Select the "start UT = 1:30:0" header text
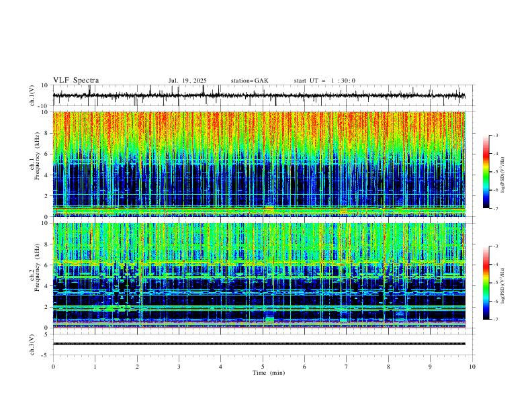This screenshot has width=532, height=411. pyautogui.click(x=324, y=81)
